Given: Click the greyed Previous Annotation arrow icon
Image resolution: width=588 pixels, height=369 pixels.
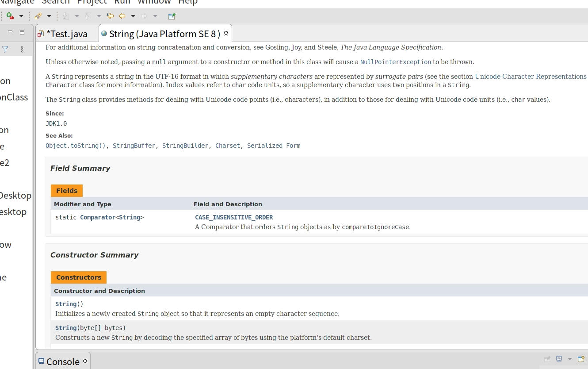Looking at the screenshot, I should [88, 16].
